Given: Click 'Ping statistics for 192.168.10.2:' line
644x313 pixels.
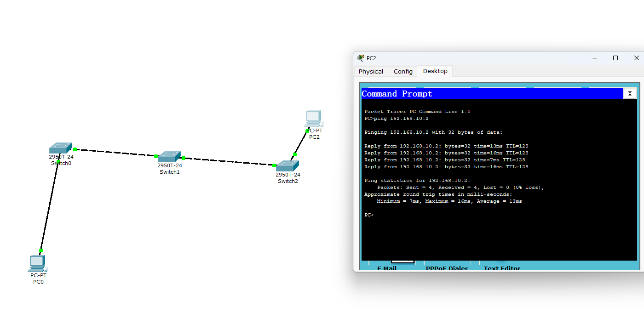Looking at the screenshot, I should (x=417, y=181).
